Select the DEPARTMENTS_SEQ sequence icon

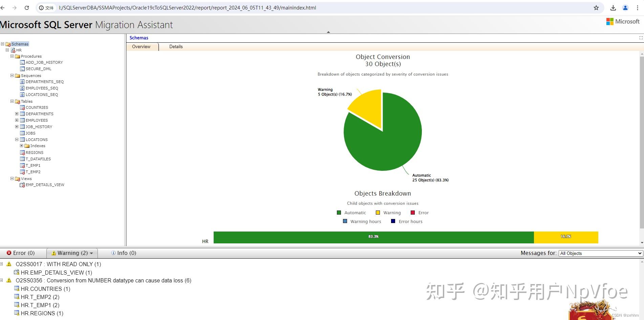point(22,82)
